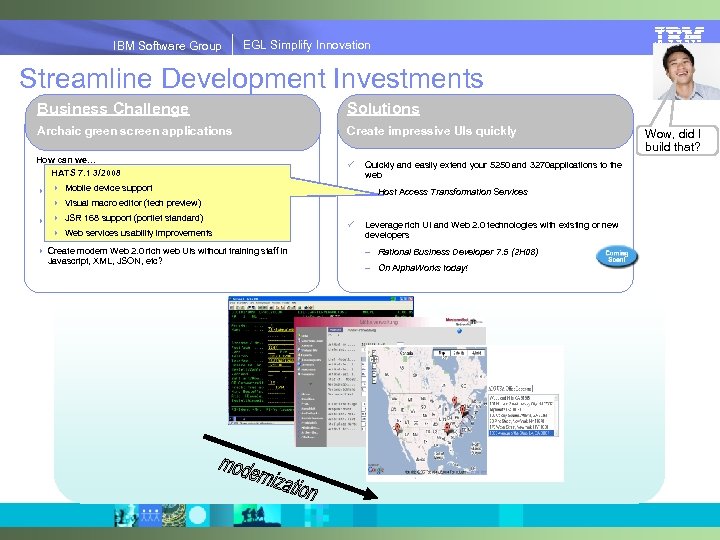Click the North America map image
Viewport: 720px width, 540px height.
[x=427, y=411]
